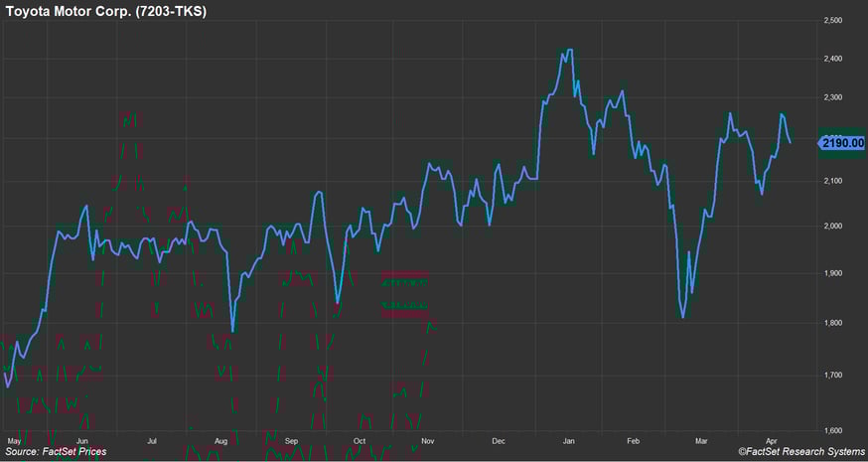Screen dimensions: 868x462
Task: Click the Jan label on the time axis
Action: click(x=568, y=439)
